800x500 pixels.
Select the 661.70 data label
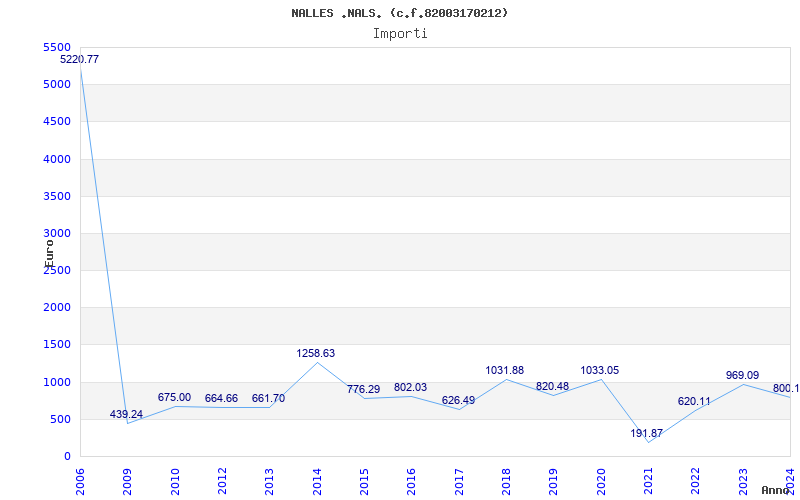(x=268, y=398)
